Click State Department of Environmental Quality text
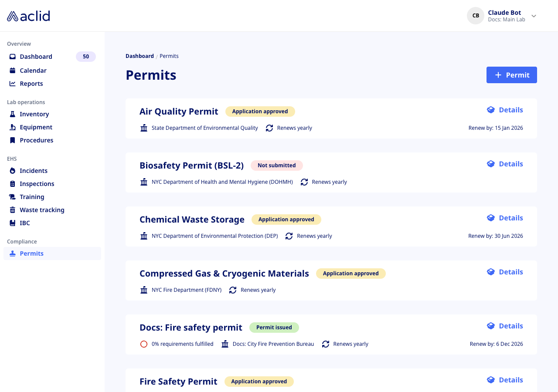Viewport: 558px width, 392px height. [205, 128]
